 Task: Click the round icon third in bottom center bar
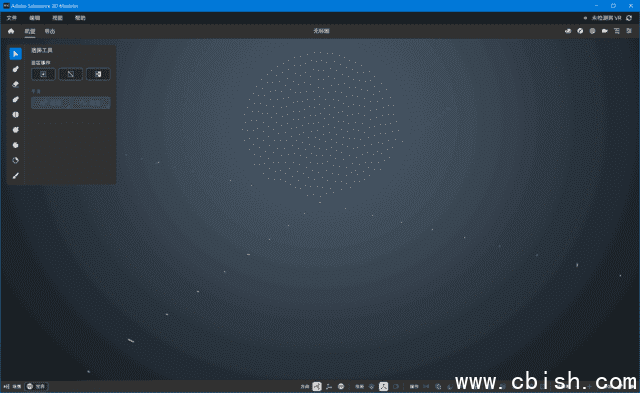(341, 386)
